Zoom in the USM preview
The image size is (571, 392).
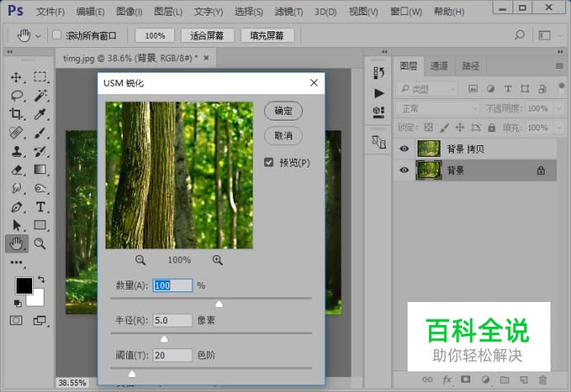tap(217, 260)
